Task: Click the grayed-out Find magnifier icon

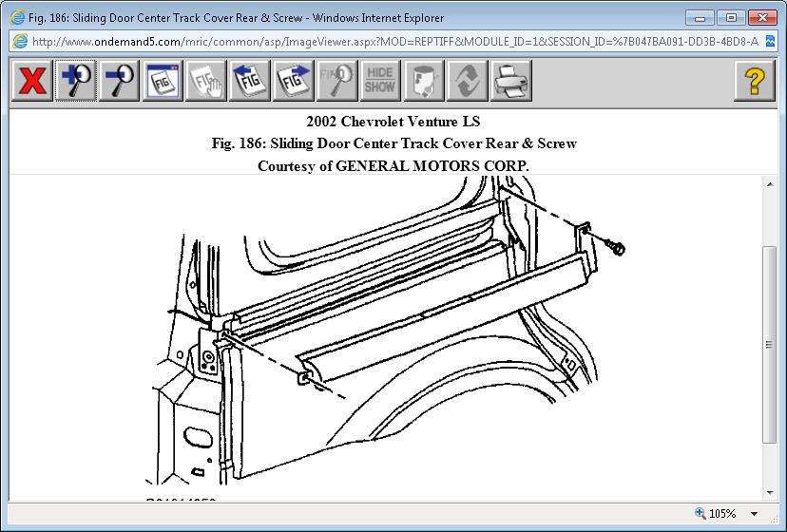Action: click(x=336, y=81)
